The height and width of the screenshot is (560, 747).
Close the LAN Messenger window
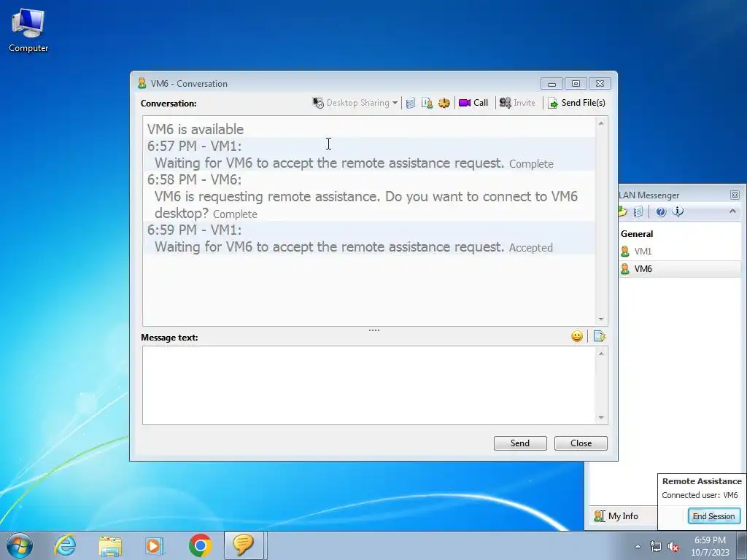(x=735, y=195)
